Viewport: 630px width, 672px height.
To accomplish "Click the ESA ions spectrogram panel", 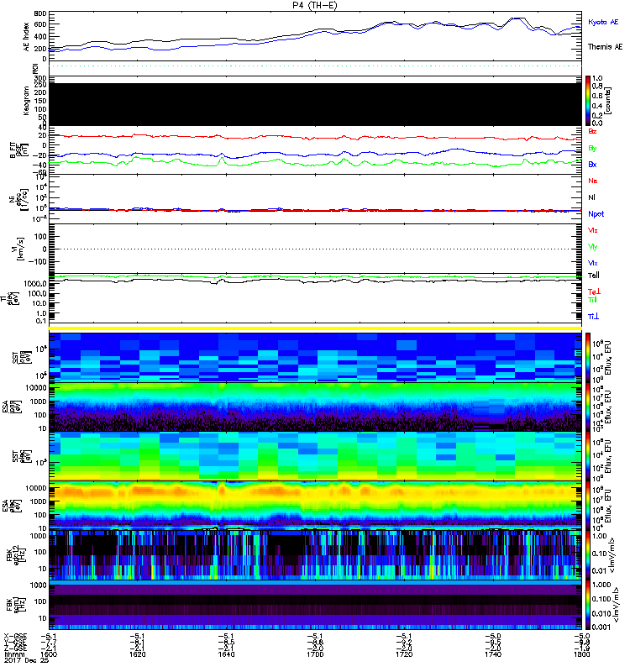I will click(x=315, y=407).
